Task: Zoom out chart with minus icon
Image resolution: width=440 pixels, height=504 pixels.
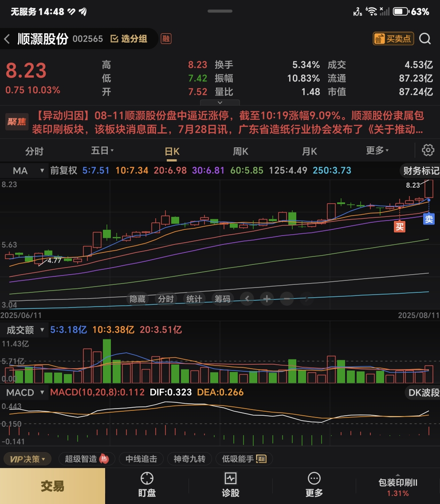Action: point(287,299)
